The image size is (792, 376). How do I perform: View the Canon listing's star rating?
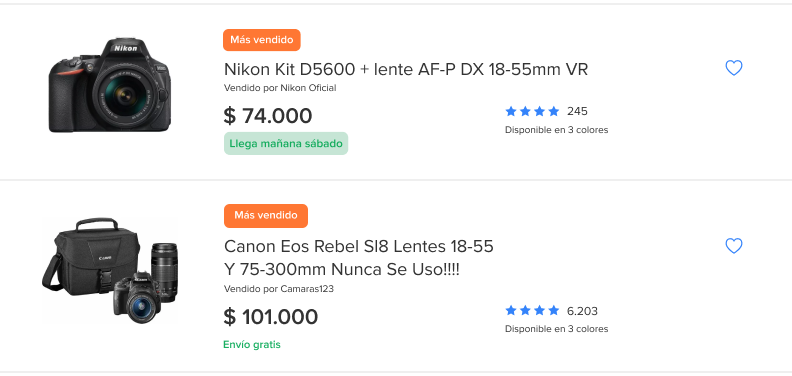[532, 310]
